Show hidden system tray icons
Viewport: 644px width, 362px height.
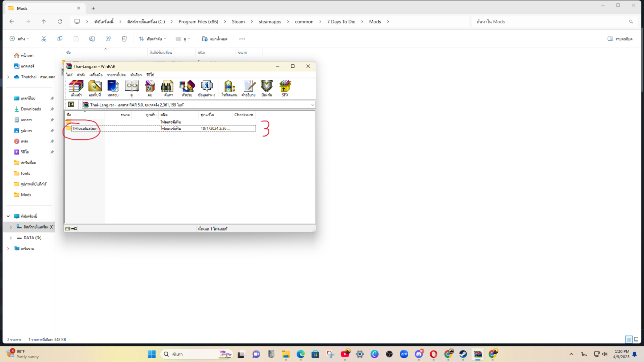[571, 354]
